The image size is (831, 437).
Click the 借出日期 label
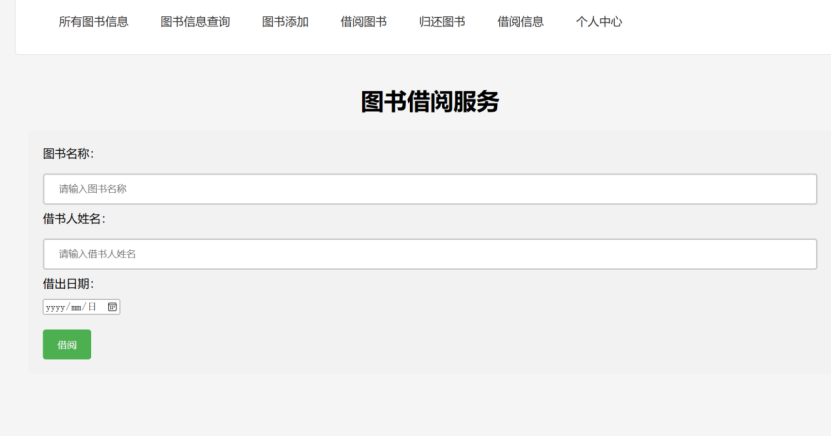pyautogui.click(x=68, y=284)
